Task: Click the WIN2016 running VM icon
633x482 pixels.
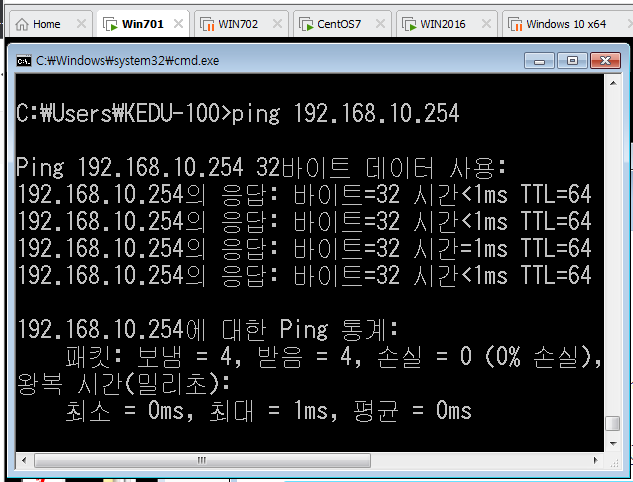Action: 409,25
